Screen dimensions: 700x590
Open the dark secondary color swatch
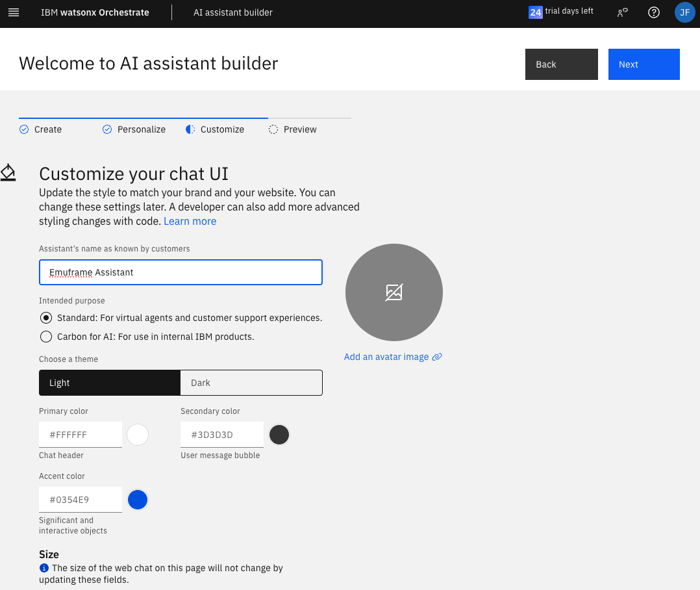tap(279, 435)
